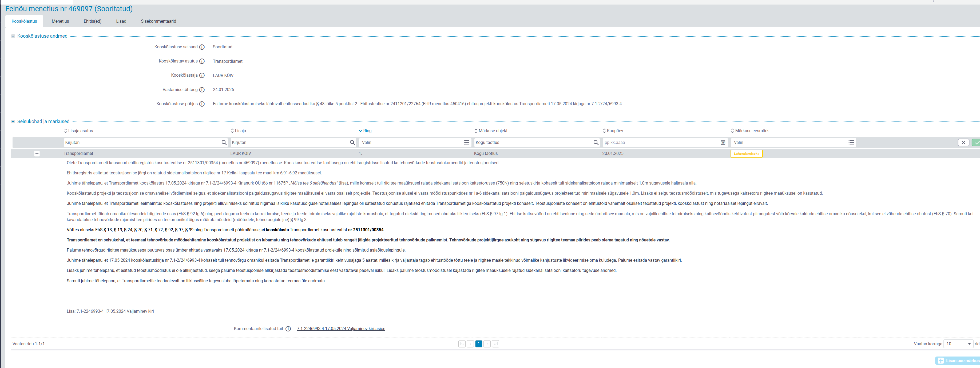Collapse the Kooskõlastuse andmed section
The image size is (980, 368).
(x=13, y=36)
